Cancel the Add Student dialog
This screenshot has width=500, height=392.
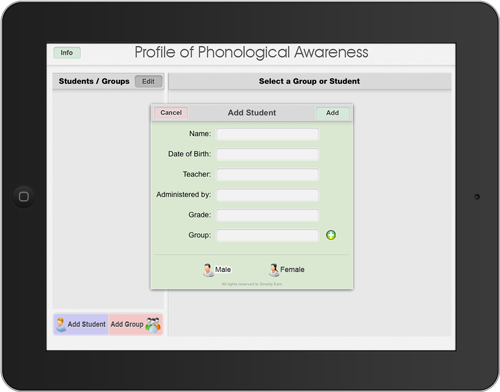pyautogui.click(x=171, y=113)
